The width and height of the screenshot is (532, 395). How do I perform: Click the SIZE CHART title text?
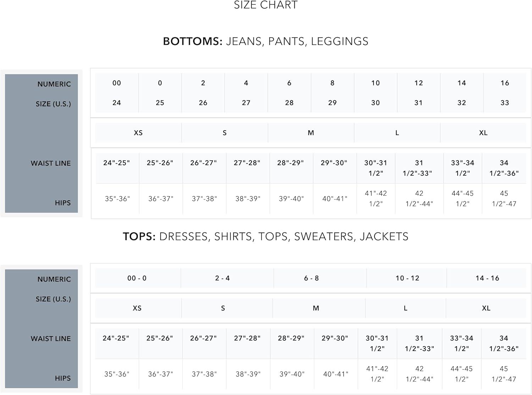click(266, 5)
